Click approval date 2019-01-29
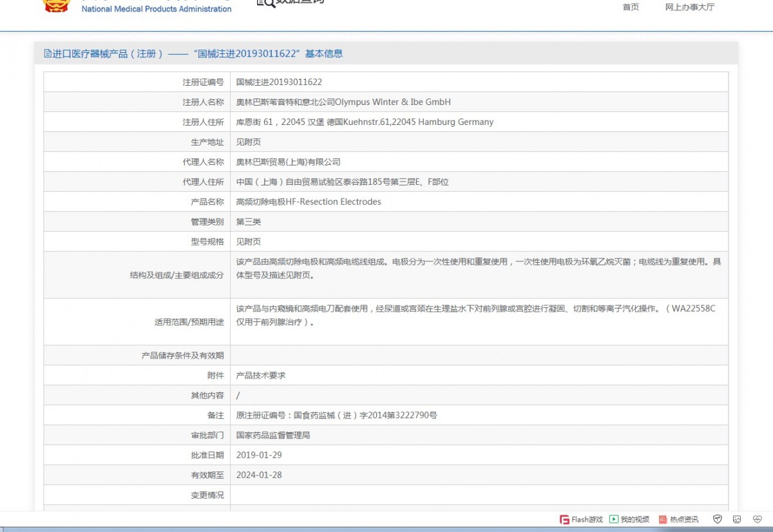 [259, 455]
